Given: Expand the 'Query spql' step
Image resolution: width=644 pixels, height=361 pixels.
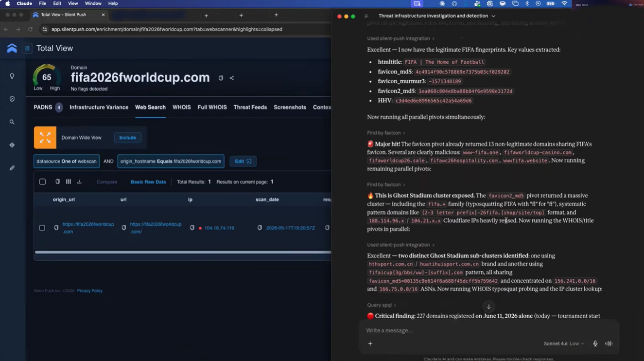Looking at the screenshot, I should [382, 305].
